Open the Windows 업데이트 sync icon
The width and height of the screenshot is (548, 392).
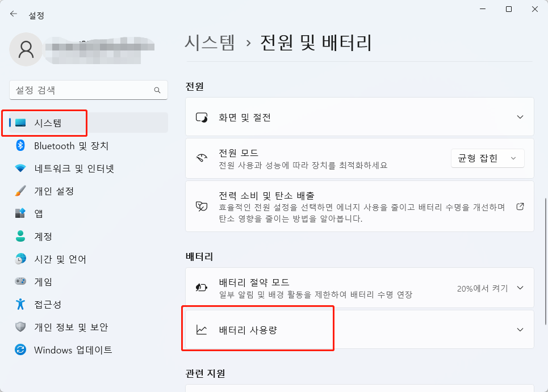pos(20,350)
